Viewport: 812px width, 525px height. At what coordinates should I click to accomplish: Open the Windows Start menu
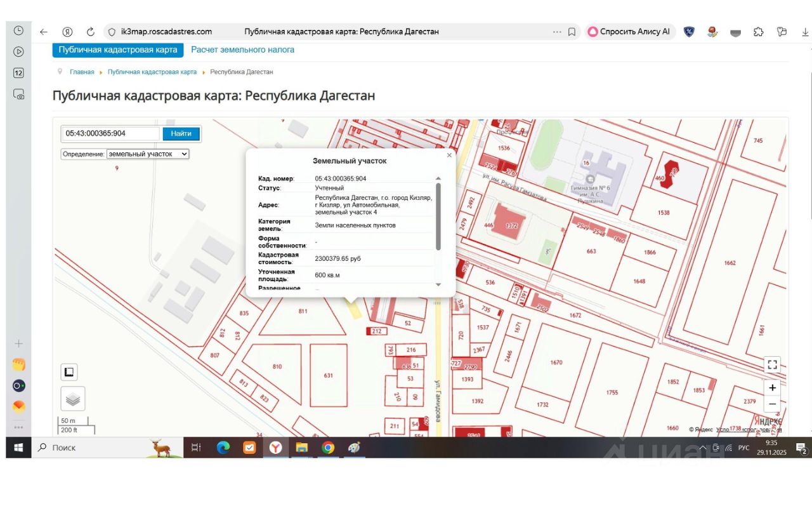pyautogui.click(x=18, y=448)
